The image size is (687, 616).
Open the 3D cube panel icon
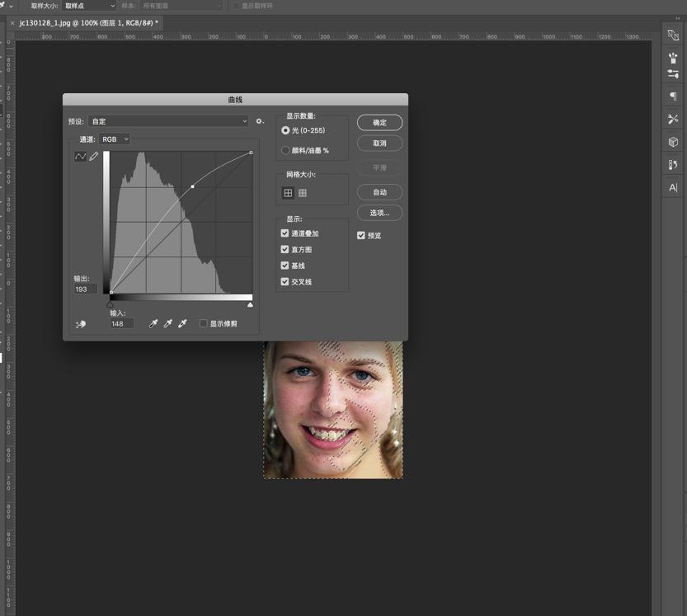673,140
